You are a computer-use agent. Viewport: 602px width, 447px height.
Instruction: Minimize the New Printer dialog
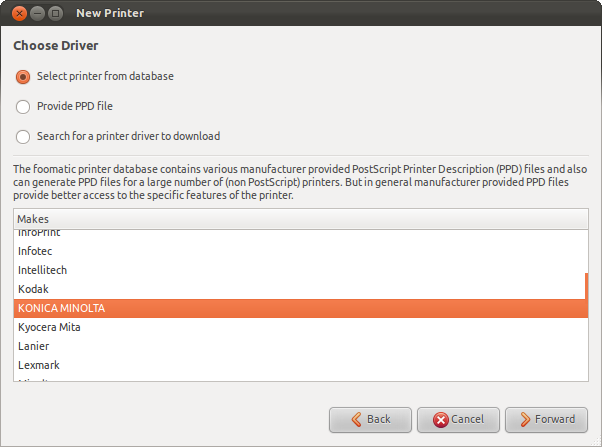[x=37, y=14]
